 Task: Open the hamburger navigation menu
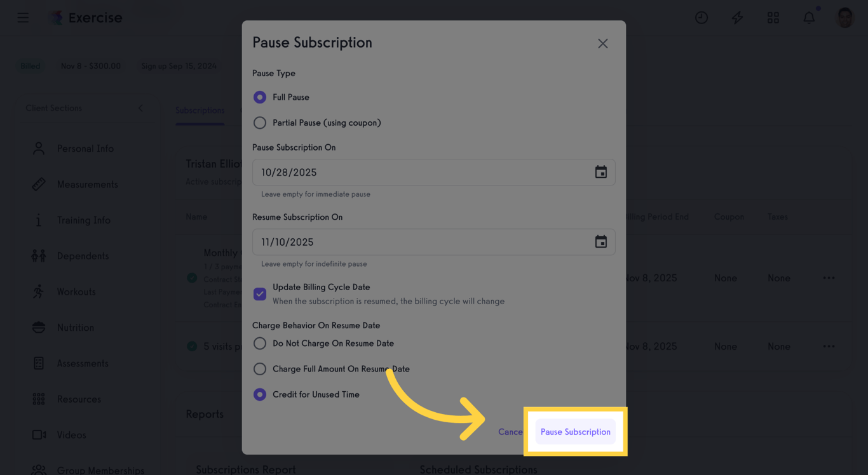(23, 17)
